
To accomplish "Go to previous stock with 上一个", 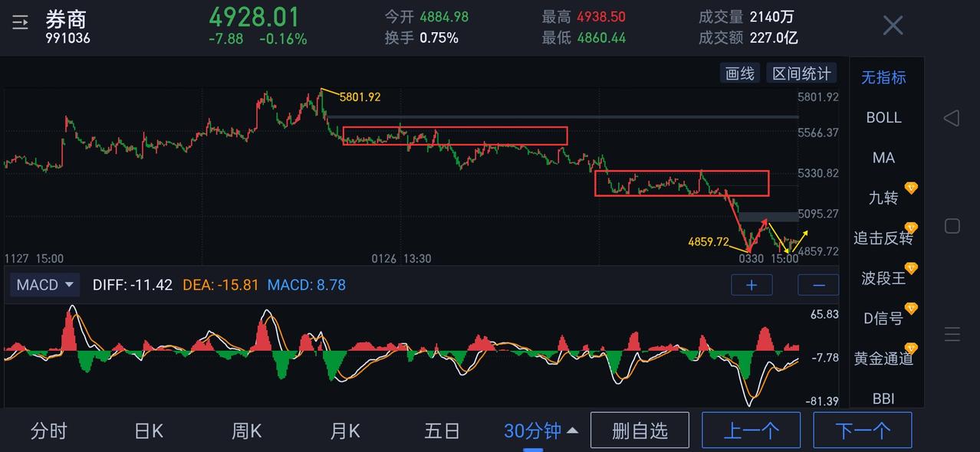I will (x=751, y=431).
